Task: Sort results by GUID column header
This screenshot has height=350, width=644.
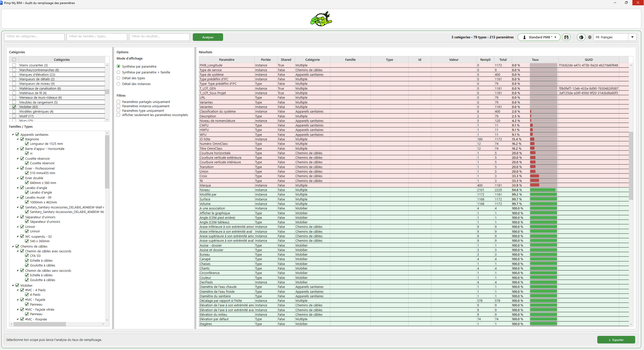Action: click(x=588, y=60)
